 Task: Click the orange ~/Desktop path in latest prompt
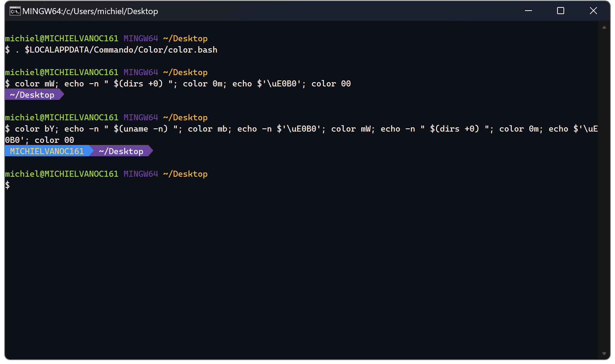coord(185,174)
